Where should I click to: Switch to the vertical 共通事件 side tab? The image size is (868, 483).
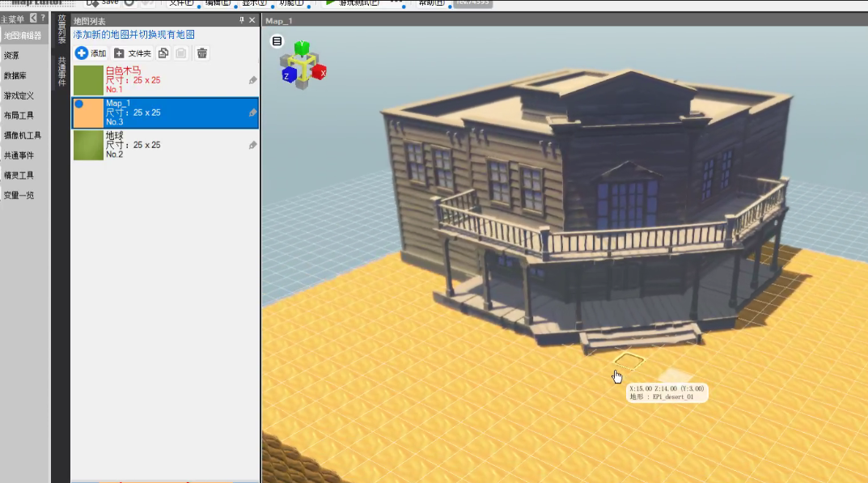(x=61, y=71)
